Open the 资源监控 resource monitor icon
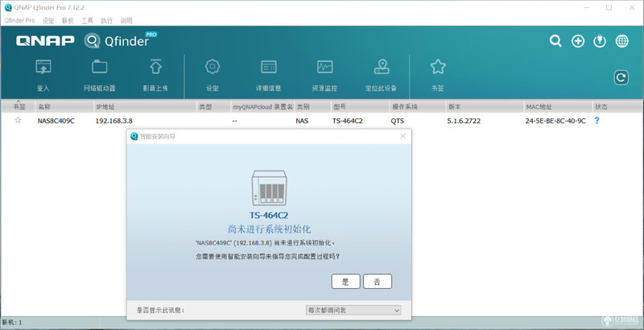This screenshot has width=644, height=330. (x=325, y=67)
